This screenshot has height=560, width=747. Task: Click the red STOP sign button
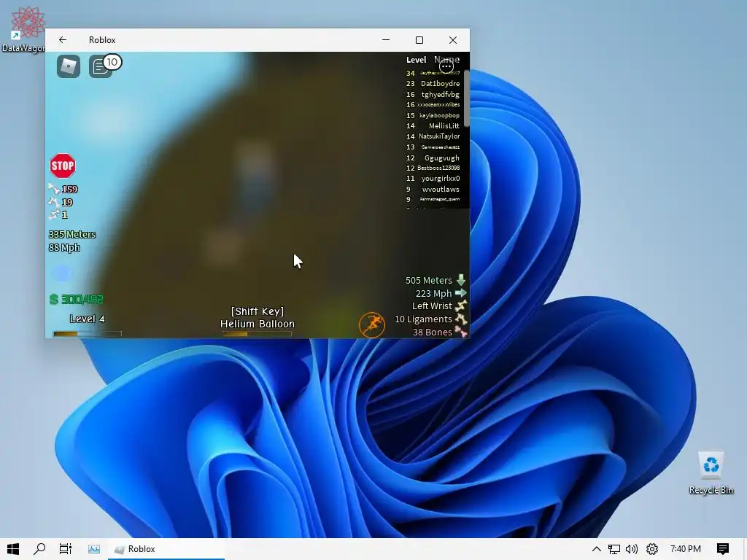(x=63, y=166)
